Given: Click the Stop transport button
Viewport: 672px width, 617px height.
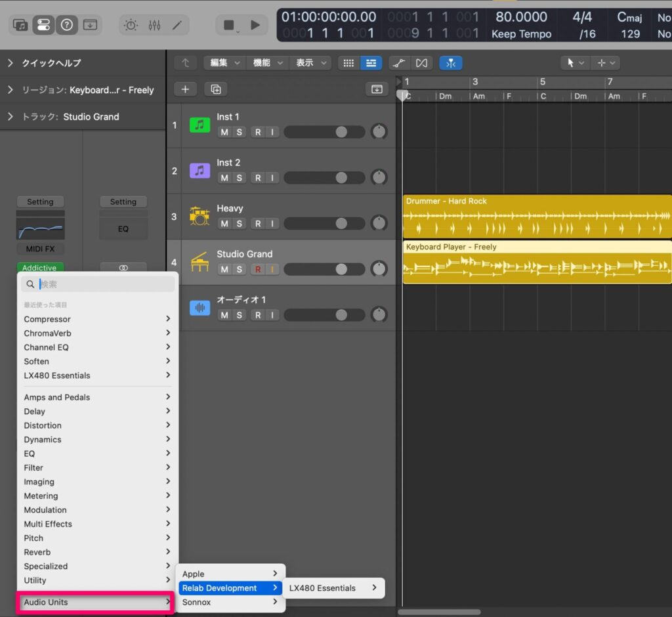Looking at the screenshot, I should pos(229,26).
